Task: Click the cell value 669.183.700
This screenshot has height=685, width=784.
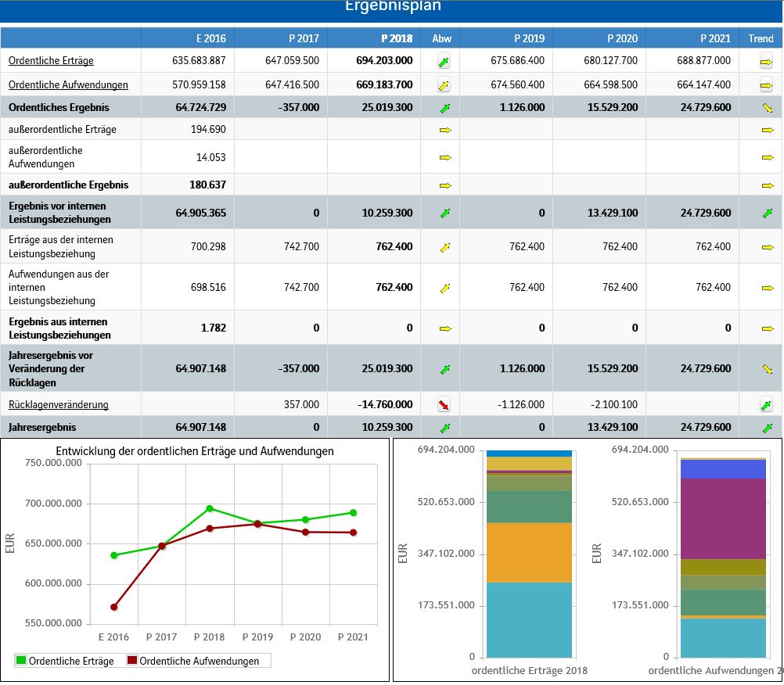Action: (384, 85)
